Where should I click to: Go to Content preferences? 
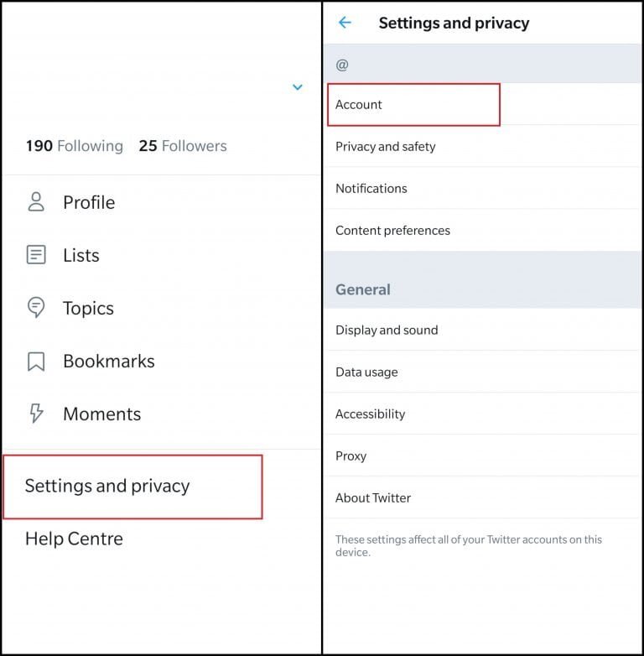(392, 231)
